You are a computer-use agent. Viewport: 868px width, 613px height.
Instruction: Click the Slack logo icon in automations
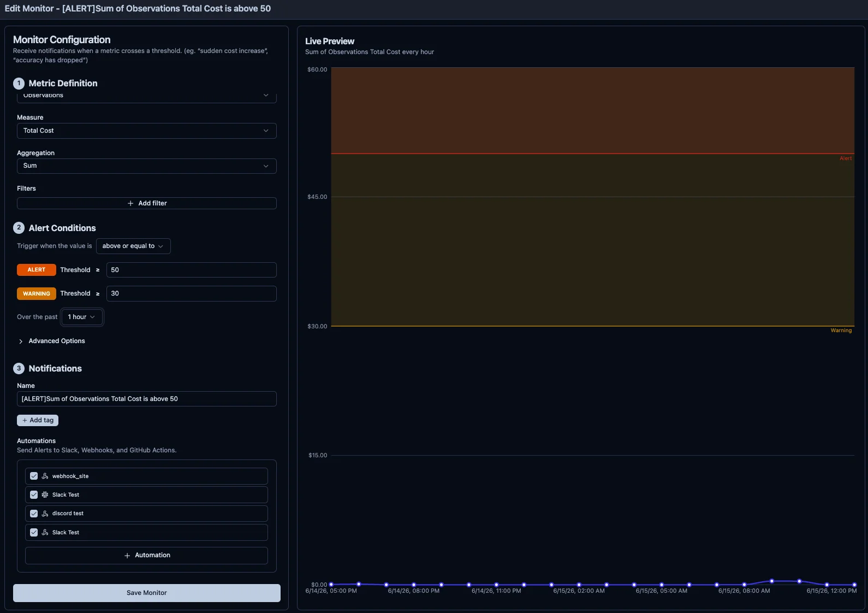click(x=45, y=494)
